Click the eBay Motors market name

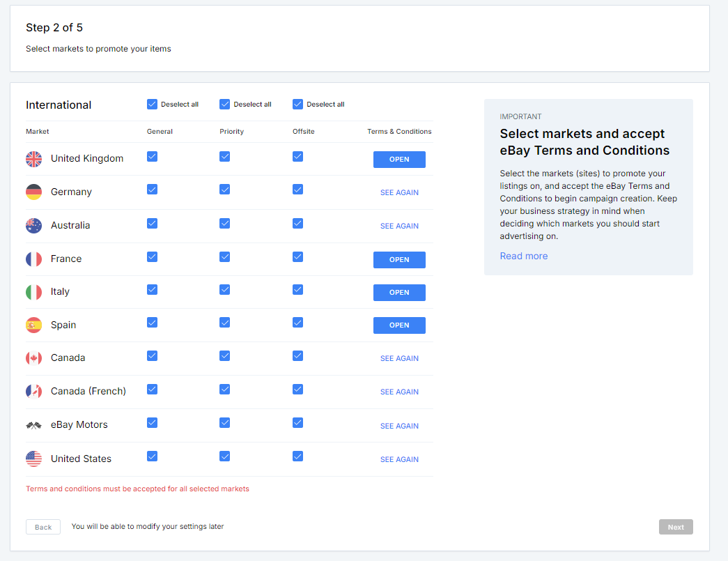tap(79, 424)
